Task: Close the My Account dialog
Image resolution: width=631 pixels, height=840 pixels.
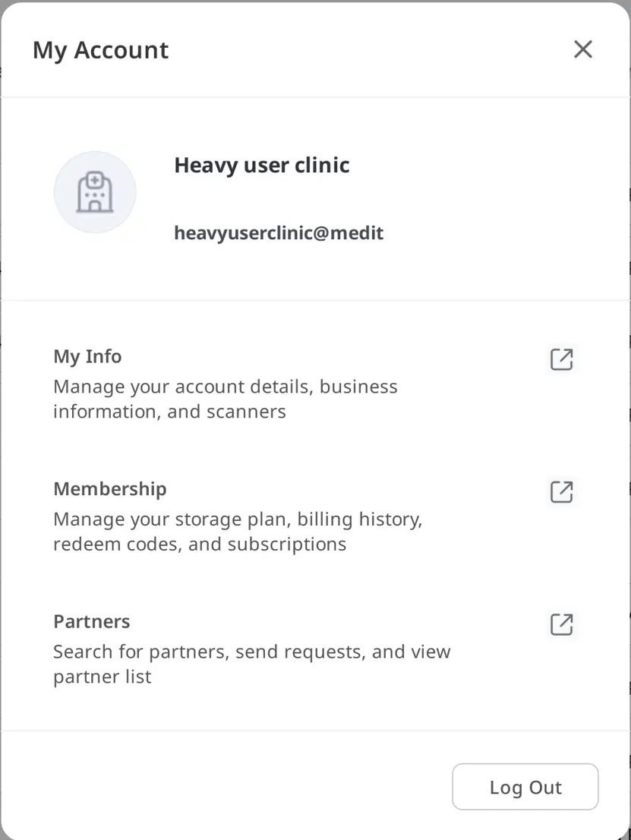Action: click(583, 49)
